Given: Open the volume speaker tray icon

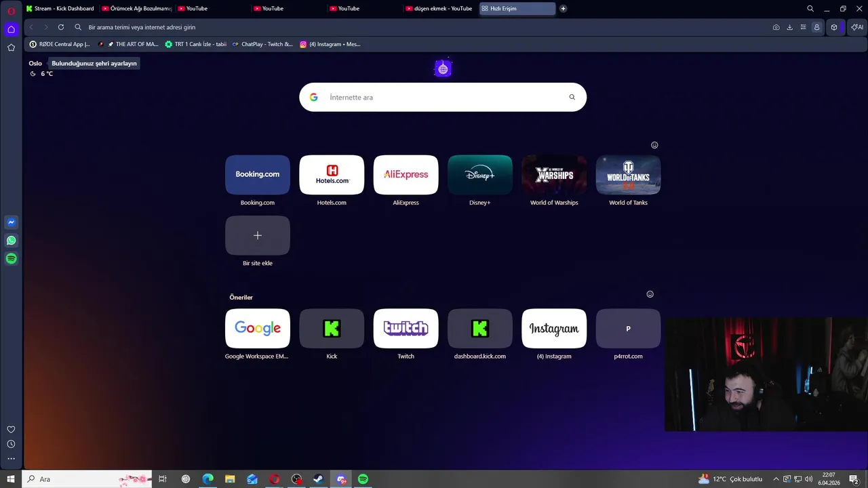Looking at the screenshot, I should click(x=808, y=479).
